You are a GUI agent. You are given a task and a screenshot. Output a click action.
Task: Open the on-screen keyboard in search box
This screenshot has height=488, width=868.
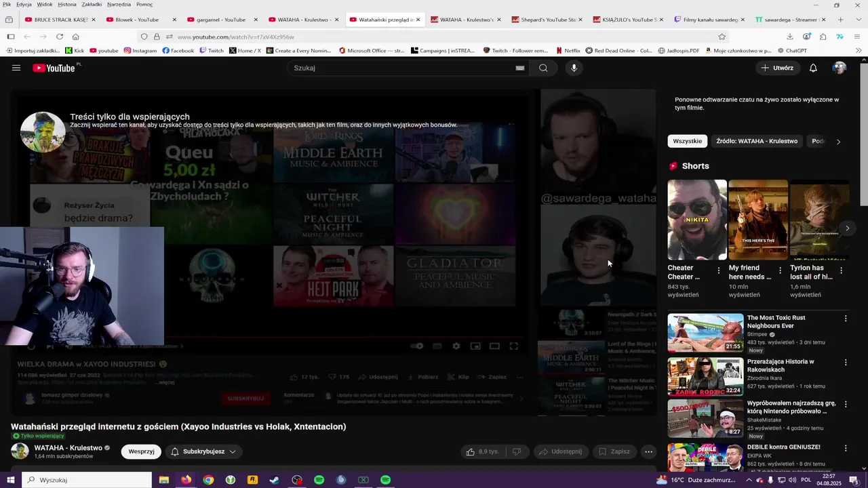click(x=520, y=68)
